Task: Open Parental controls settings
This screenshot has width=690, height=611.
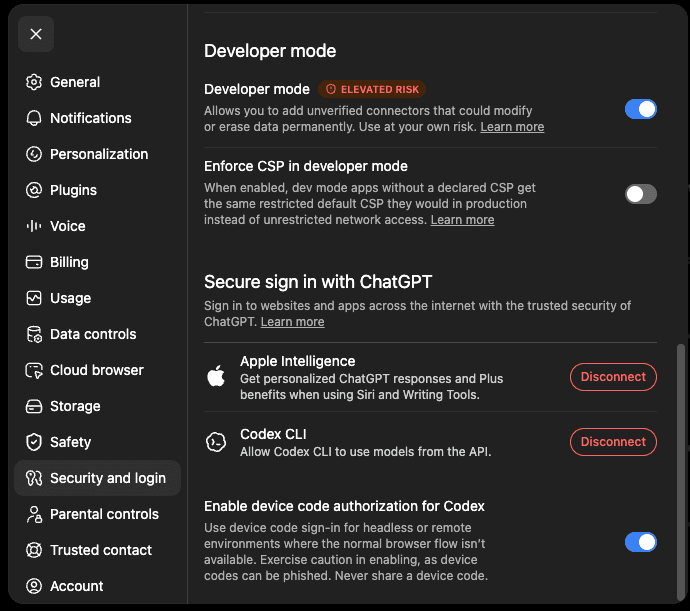Action: click(97, 514)
